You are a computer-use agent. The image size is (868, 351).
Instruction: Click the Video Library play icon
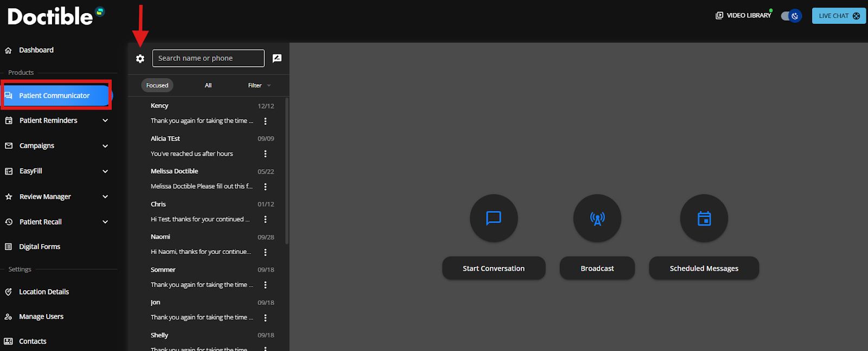719,16
